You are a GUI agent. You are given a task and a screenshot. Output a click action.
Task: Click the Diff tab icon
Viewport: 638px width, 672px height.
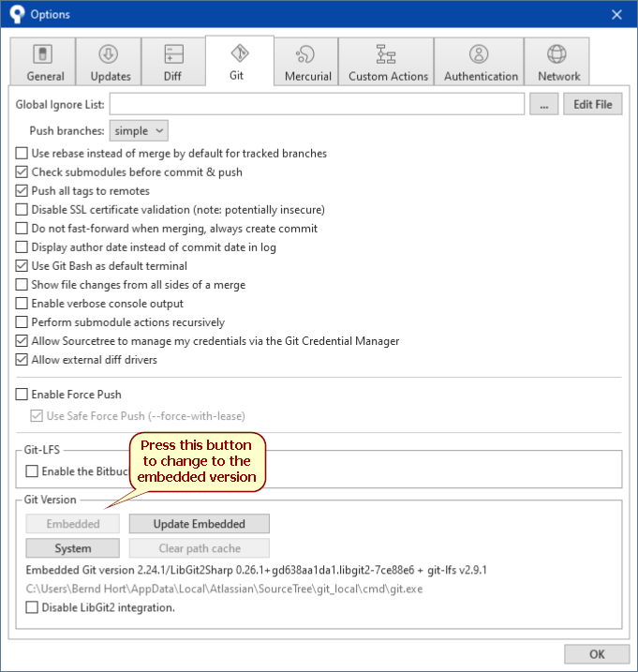pos(173,54)
